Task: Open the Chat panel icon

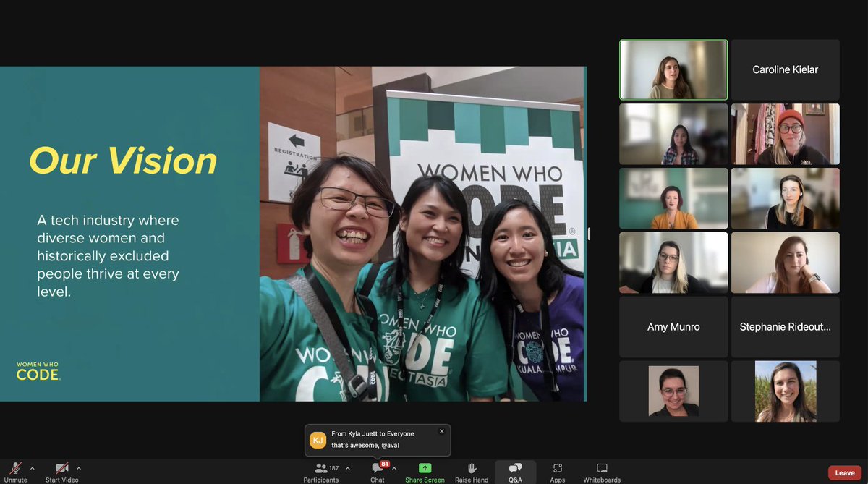Action: tap(377, 469)
